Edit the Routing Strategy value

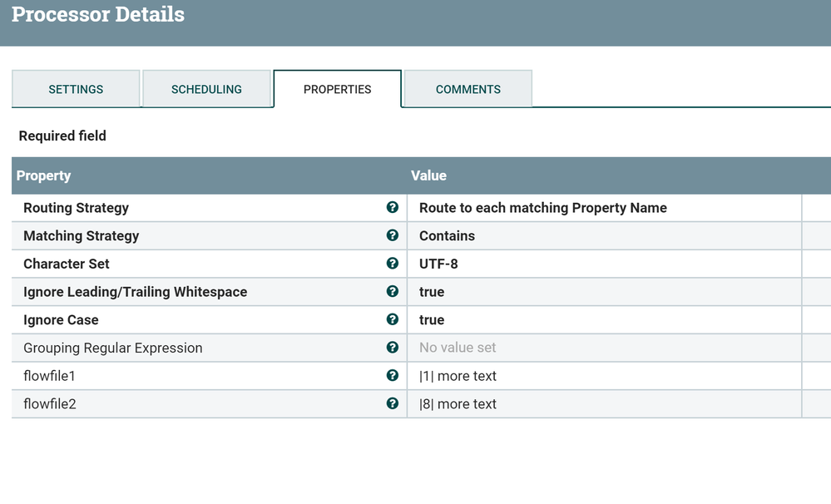(x=542, y=208)
